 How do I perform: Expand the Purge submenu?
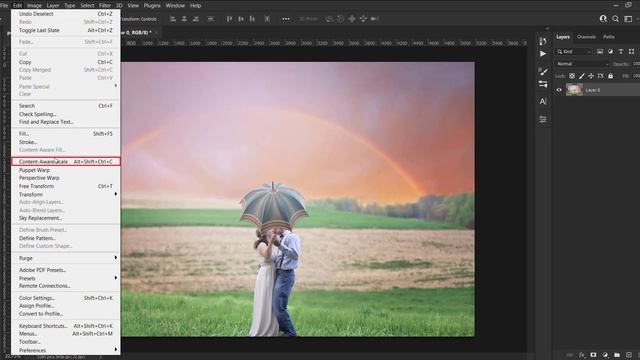click(65, 258)
